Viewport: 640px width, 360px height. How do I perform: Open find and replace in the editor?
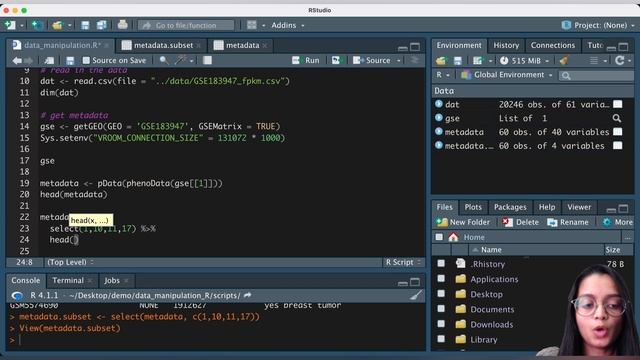[164, 60]
